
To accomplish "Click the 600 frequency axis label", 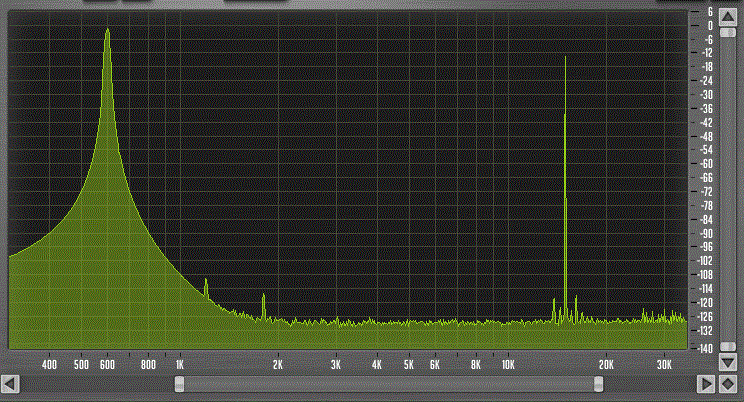I will [x=107, y=365].
